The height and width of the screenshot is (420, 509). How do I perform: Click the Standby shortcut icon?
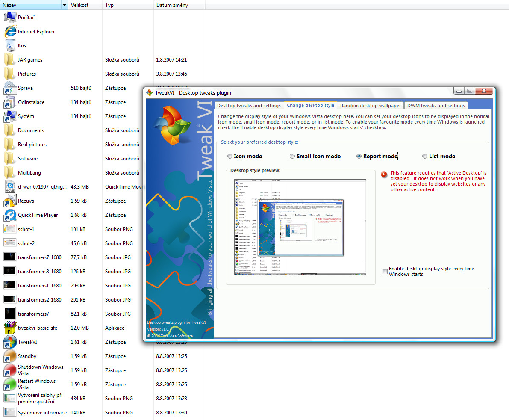pos(10,356)
